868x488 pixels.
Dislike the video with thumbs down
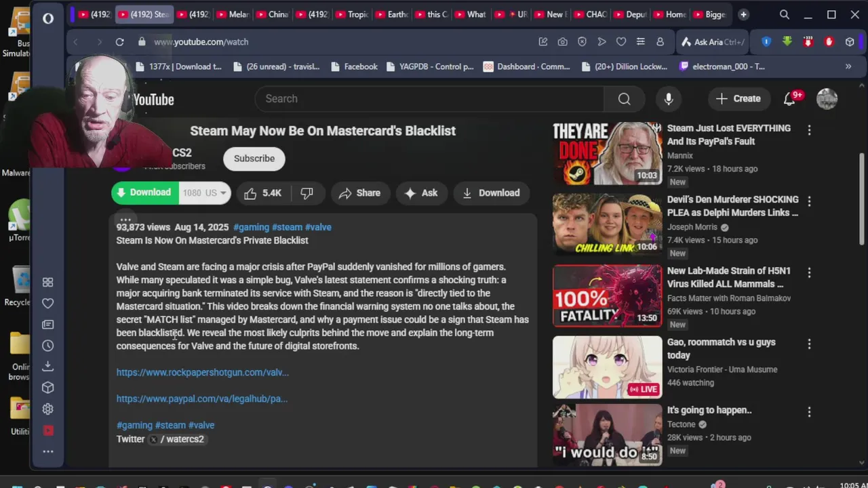[307, 193]
